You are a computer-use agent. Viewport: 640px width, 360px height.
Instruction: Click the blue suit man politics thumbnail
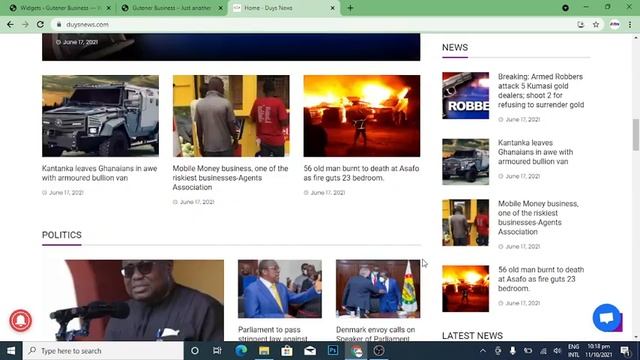click(280, 289)
